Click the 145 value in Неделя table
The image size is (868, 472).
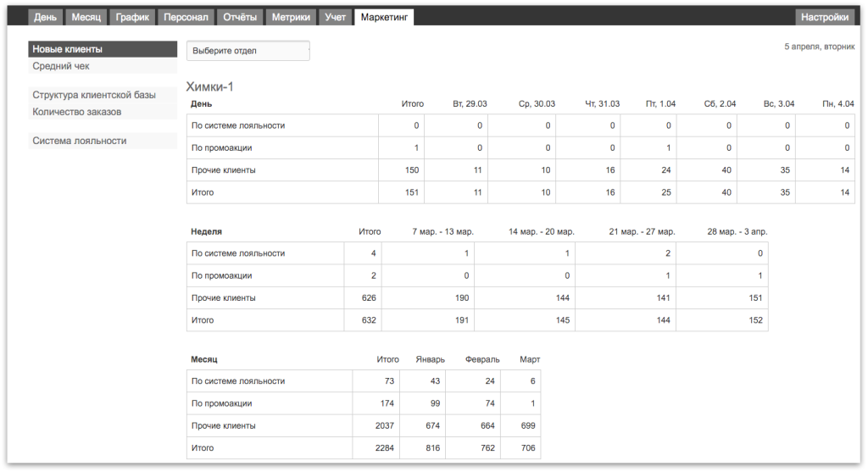point(563,319)
